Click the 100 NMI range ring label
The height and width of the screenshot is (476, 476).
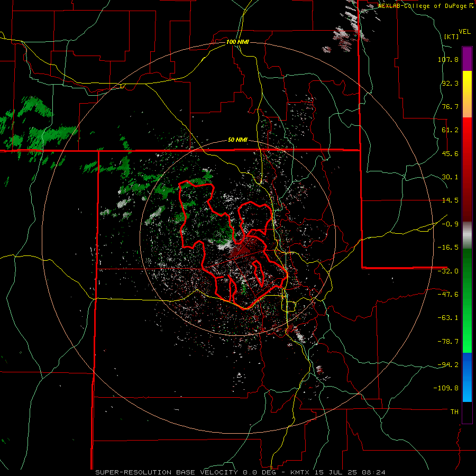coord(237,42)
